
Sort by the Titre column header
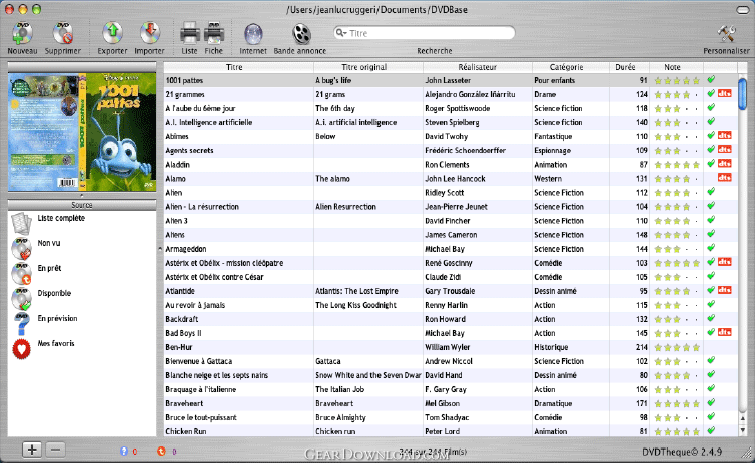238,67
